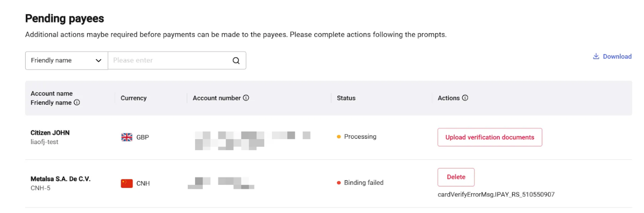Click the Account number info icon
Viewport: 644px width, 213px height.
[x=246, y=98]
